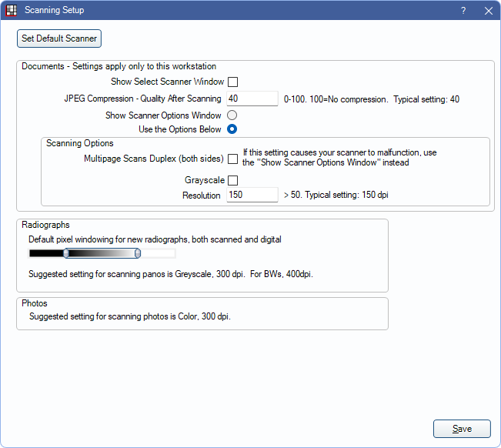Enable the Show Select Scanner Window checkbox

pyautogui.click(x=232, y=82)
